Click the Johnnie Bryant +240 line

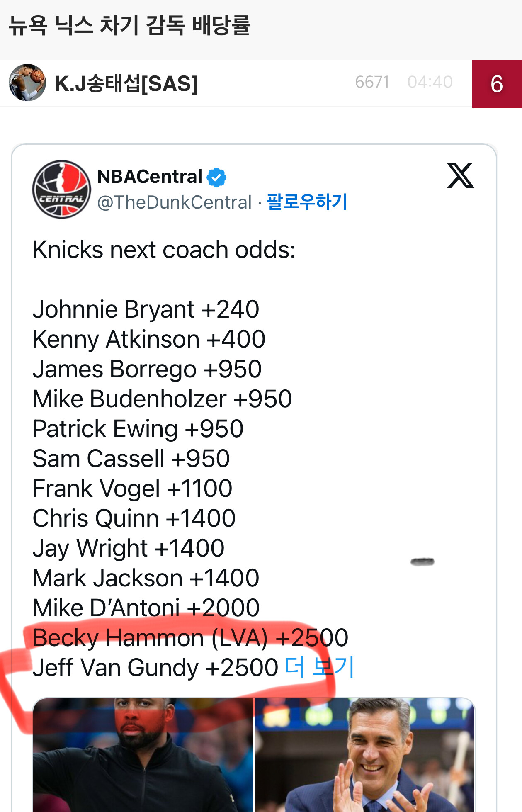(146, 309)
